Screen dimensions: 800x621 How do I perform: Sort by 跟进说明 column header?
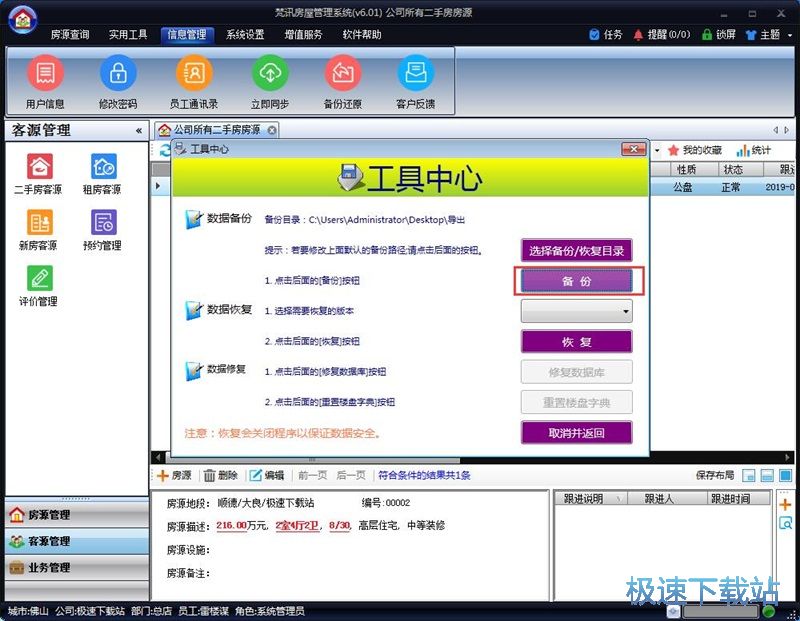[x=590, y=499]
